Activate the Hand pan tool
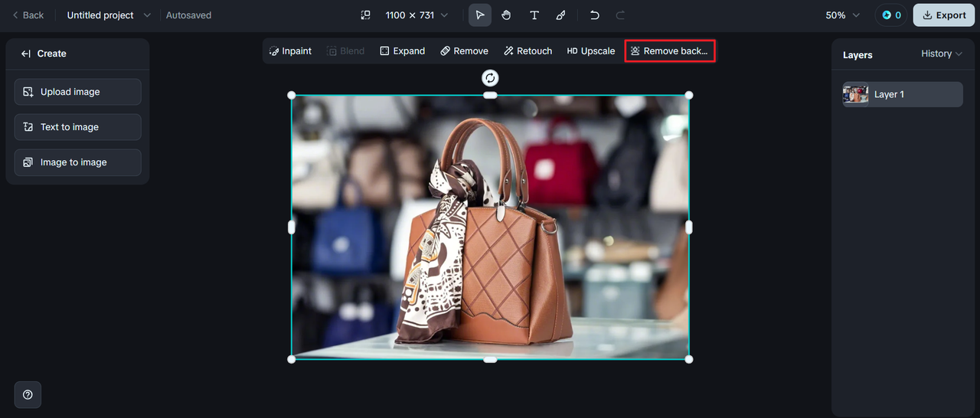 click(506, 15)
